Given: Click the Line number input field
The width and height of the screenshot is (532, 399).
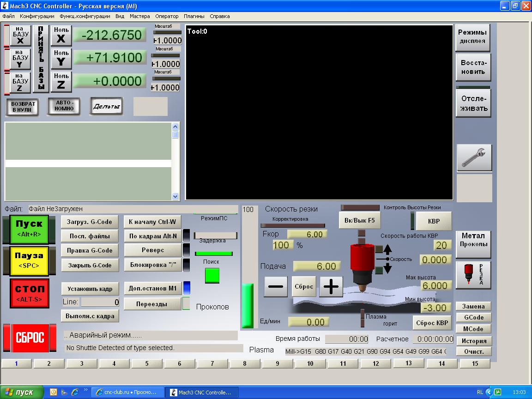Looking at the screenshot, I should pos(100,302).
